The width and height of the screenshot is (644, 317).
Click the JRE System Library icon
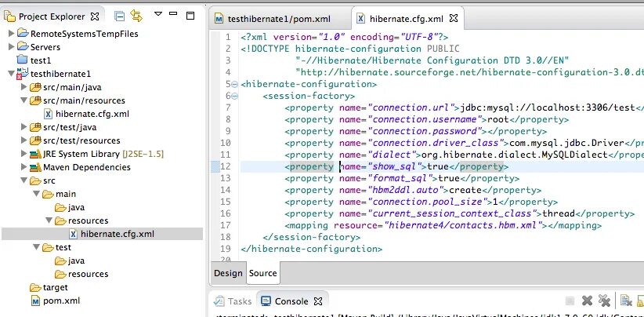35,154
